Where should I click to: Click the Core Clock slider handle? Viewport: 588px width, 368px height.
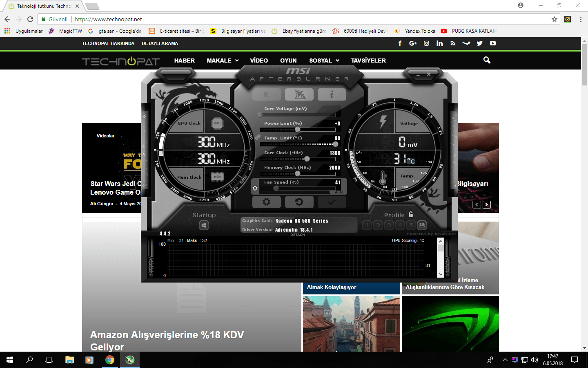click(307, 159)
